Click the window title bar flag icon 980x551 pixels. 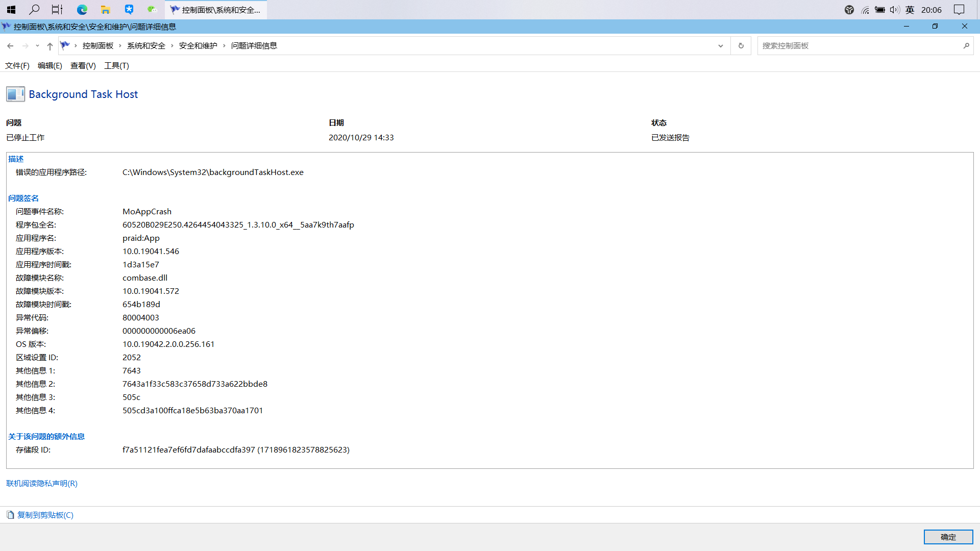pos(6,27)
